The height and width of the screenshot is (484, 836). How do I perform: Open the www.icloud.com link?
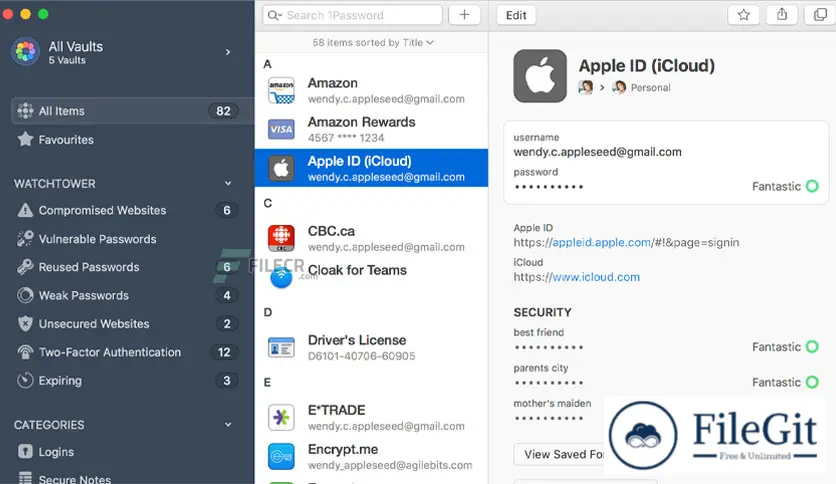[596, 277]
